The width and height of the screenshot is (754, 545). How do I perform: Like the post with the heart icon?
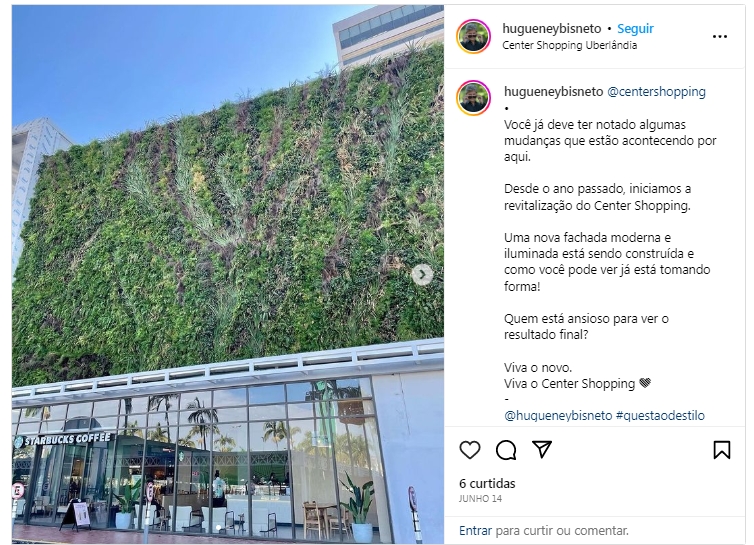(x=470, y=450)
